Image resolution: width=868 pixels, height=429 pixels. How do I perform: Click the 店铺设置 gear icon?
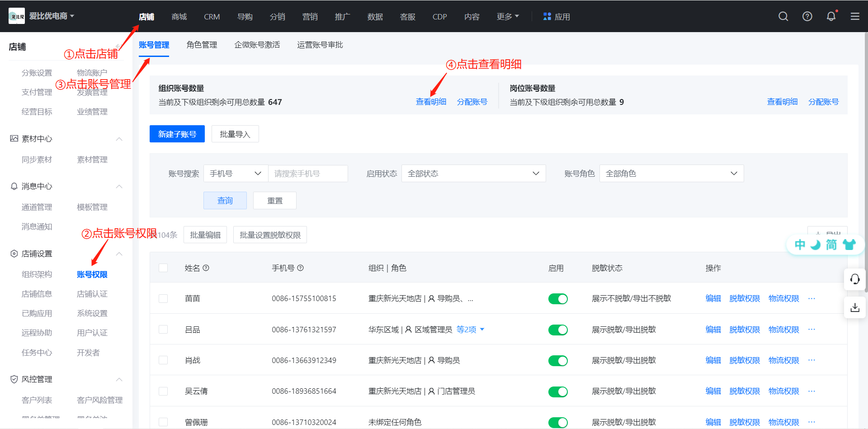pos(14,254)
